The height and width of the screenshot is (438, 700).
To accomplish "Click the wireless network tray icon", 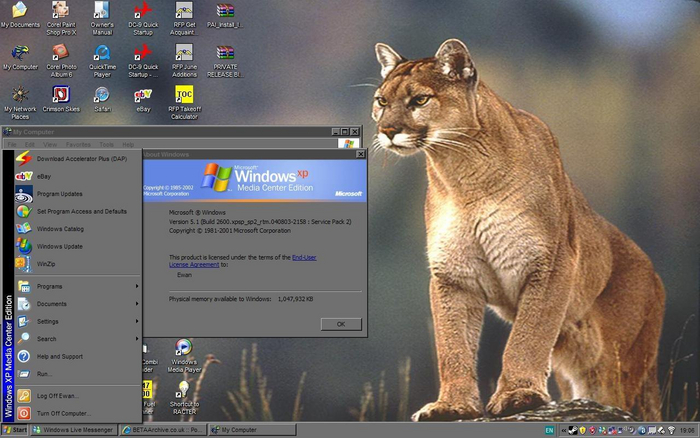I will point(672,430).
